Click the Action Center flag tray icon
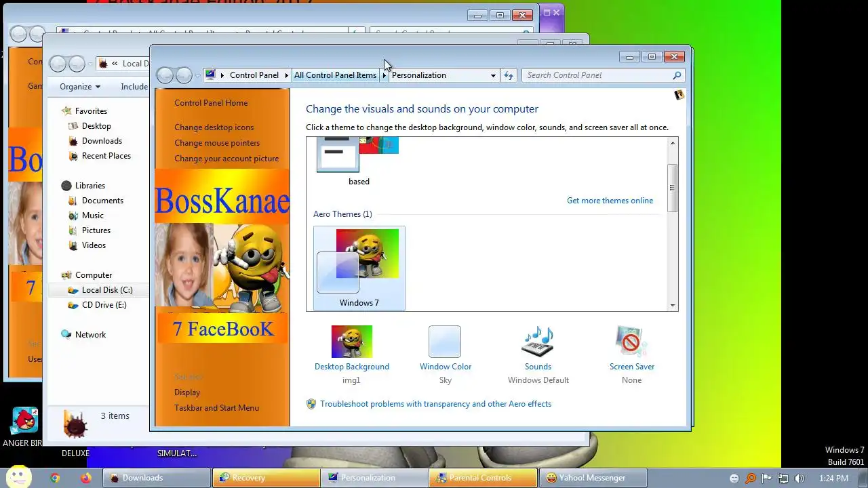 [x=767, y=478]
